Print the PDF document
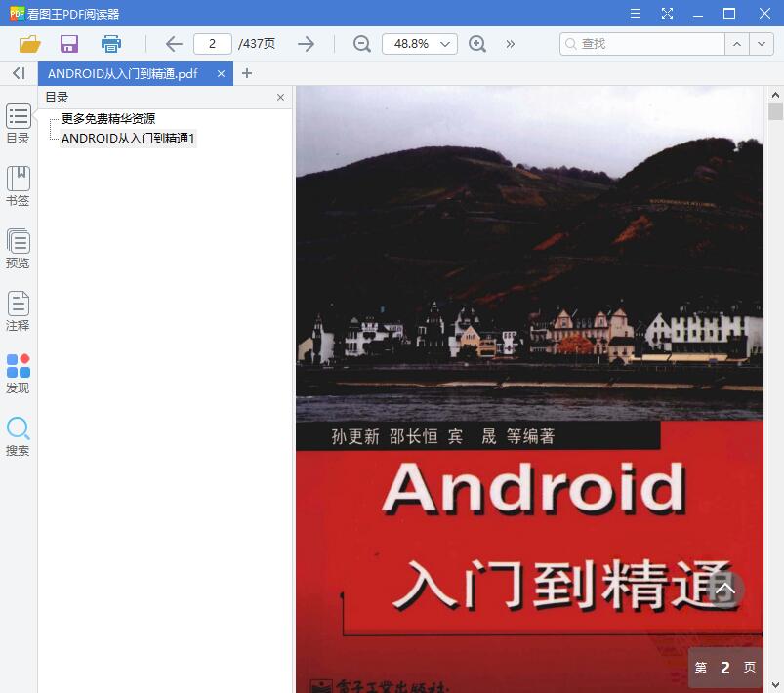 point(111,44)
